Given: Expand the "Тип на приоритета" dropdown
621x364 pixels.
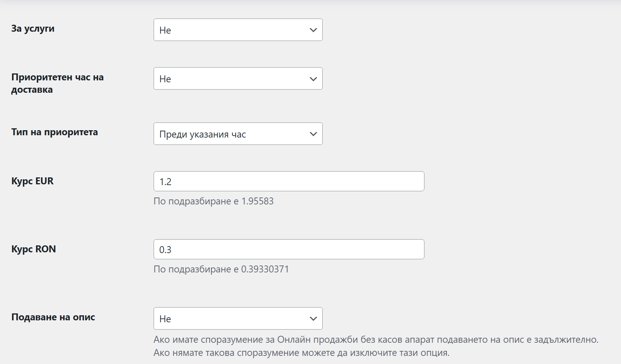Looking at the screenshot, I should (238, 134).
